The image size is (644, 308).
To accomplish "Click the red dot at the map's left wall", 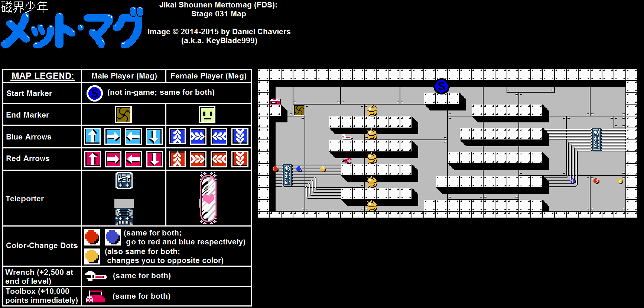I will (275, 169).
